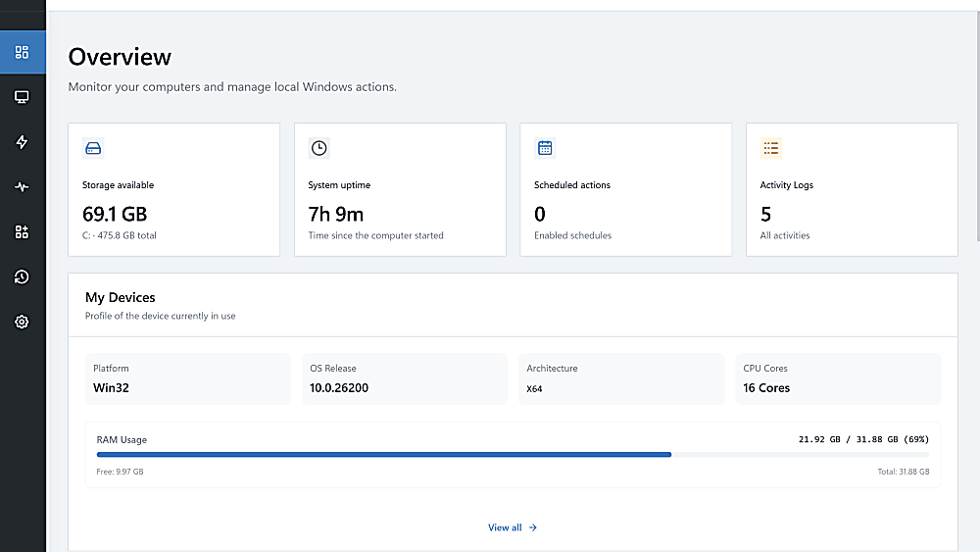
Task: Select the OS Release tile
Action: (405, 378)
